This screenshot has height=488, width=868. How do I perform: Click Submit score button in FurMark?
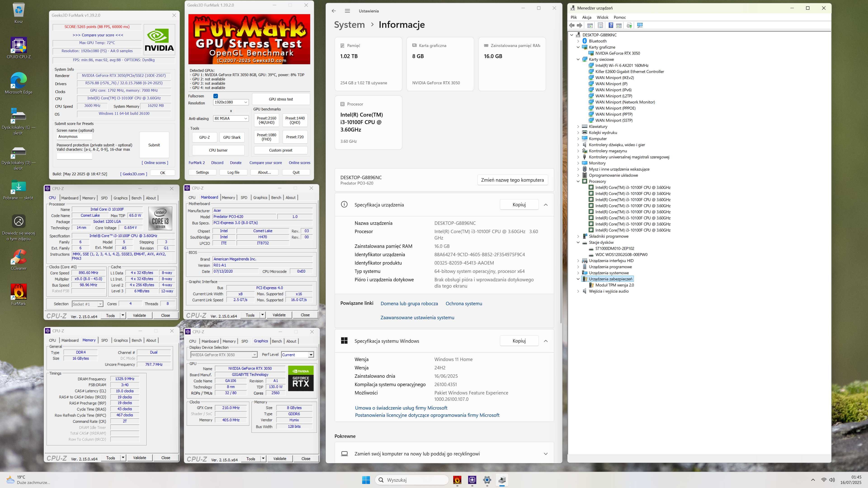(x=154, y=145)
